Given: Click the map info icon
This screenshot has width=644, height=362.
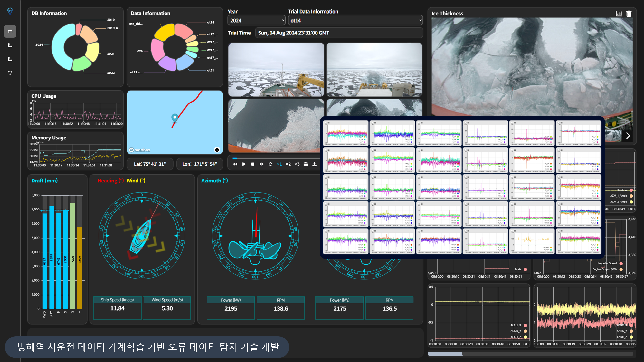Looking at the screenshot, I should pyautogui.click(x=217, y=150).
